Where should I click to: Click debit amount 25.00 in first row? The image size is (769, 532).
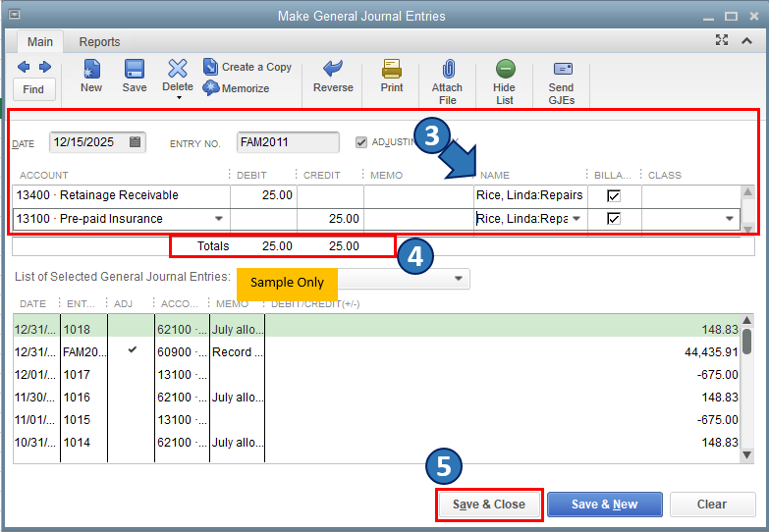point(264,195)
